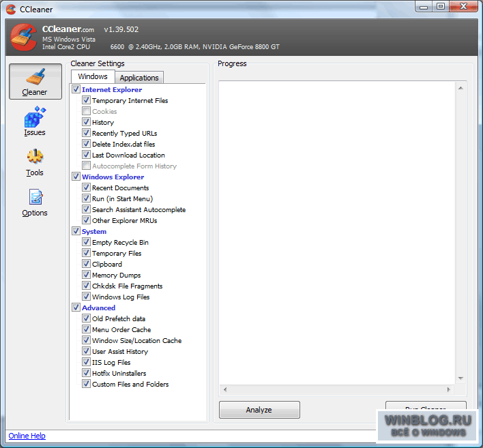Uncheck Window Size/Location Cache
The width and height of the screenshot is (483, 448).
click(86, 340)
